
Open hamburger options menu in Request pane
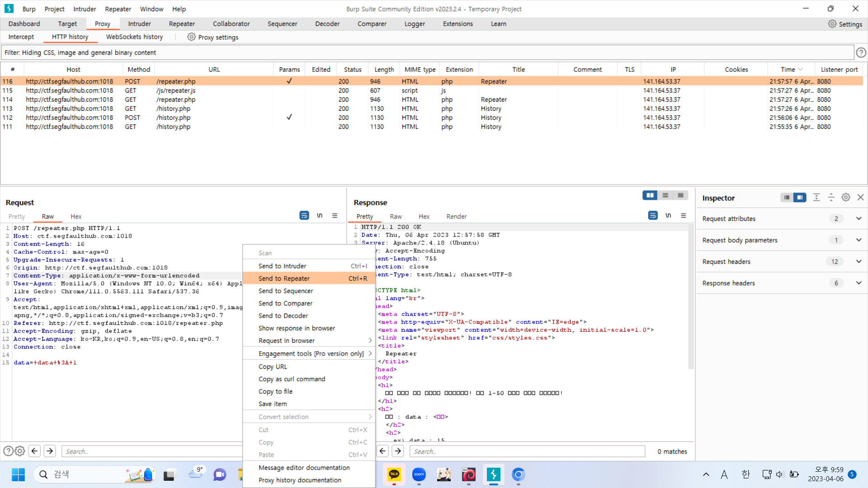[335, 216]
